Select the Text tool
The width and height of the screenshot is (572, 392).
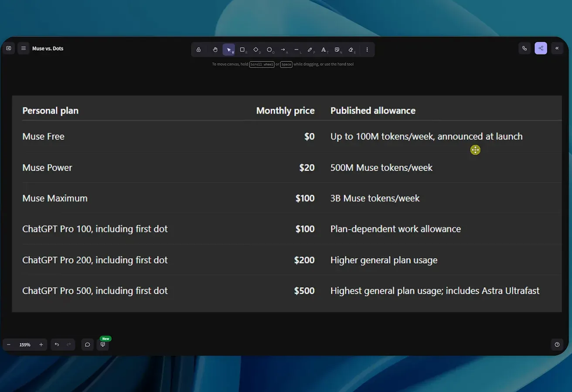[x=323, y=50]
